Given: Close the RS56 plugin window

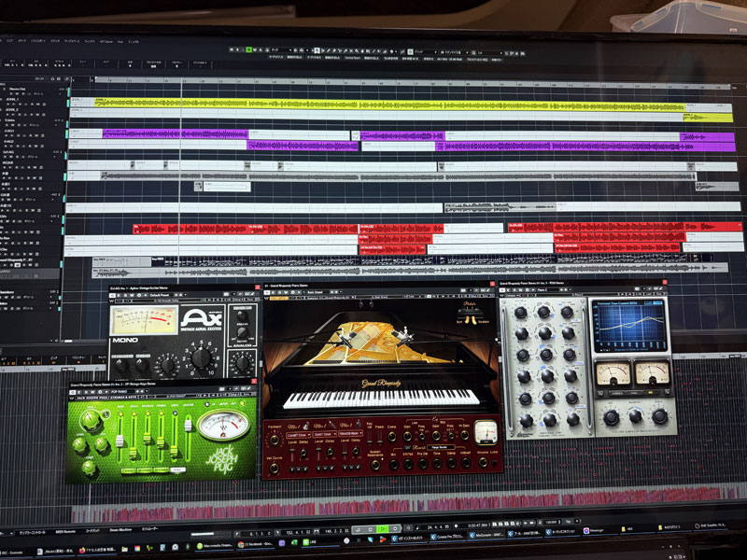Looking at the screenshot, I should tap(665, 283).
